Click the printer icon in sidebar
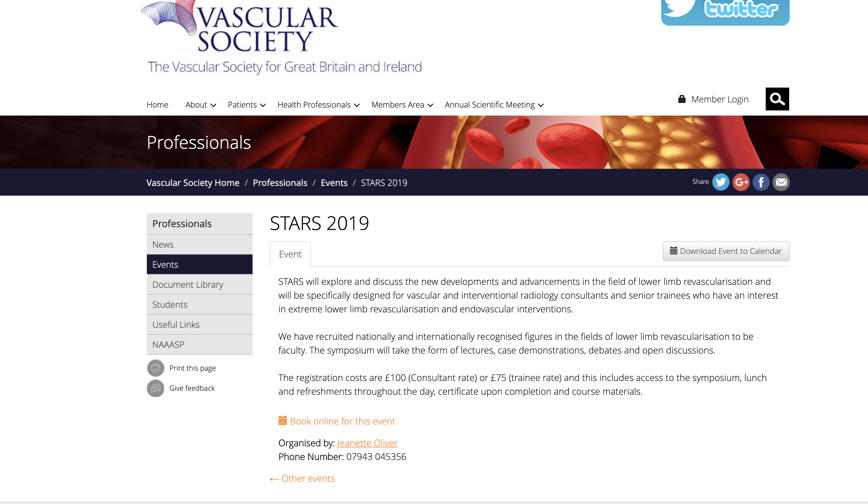 [156, 368]
